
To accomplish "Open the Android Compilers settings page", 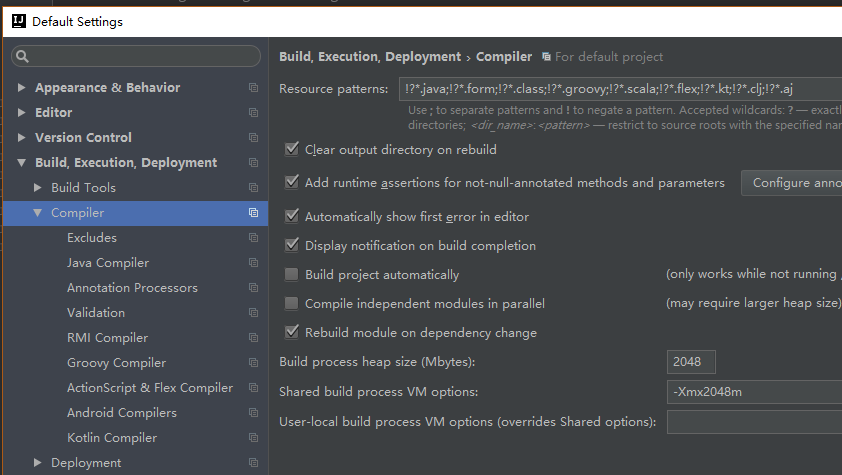I will click(x=122, y=413).
